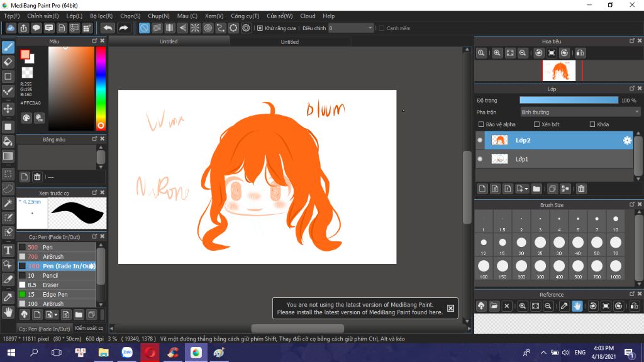
Task: Open the Tệp(F) menu
Action: tap(12, 16)
